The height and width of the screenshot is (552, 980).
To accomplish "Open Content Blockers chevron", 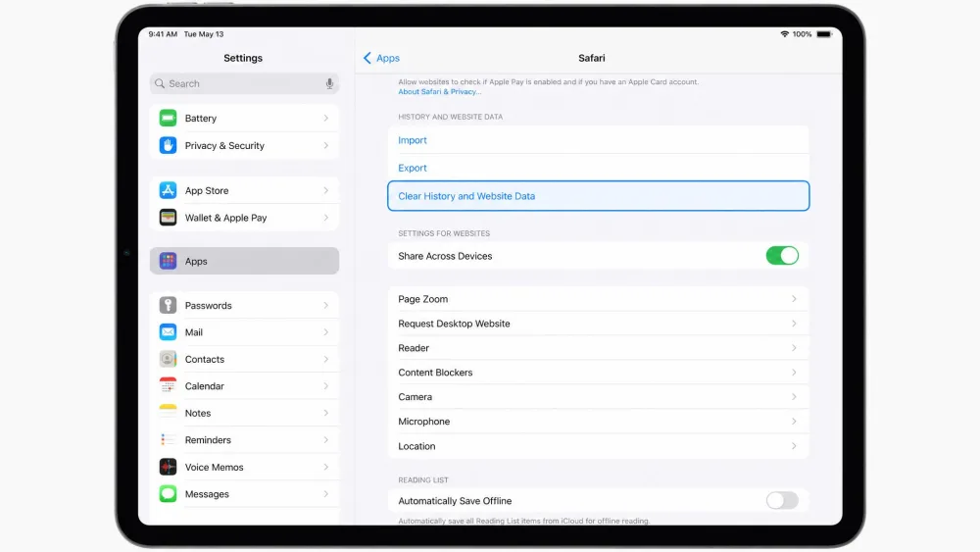I will click(794, 372).
